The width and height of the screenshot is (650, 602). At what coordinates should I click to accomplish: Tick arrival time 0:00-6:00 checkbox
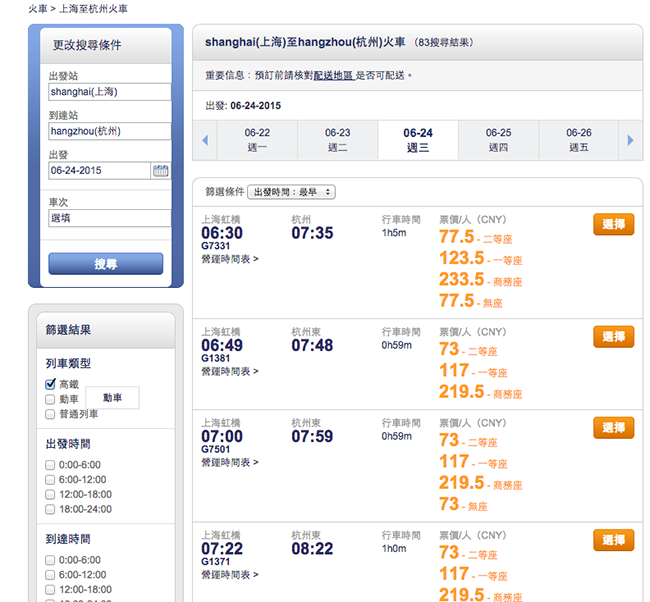coord(50,560)
